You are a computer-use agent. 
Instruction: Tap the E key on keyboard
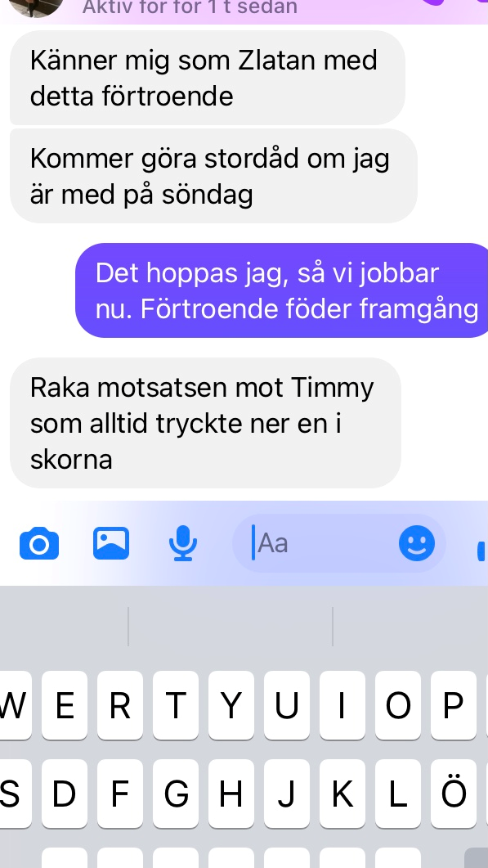pos(65,704)
